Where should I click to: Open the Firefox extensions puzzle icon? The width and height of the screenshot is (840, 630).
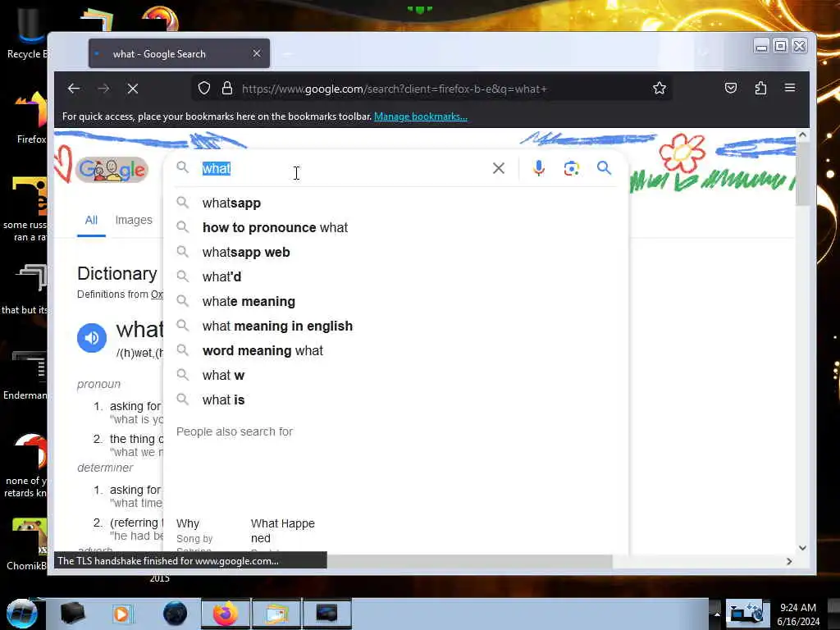point(760,89)
